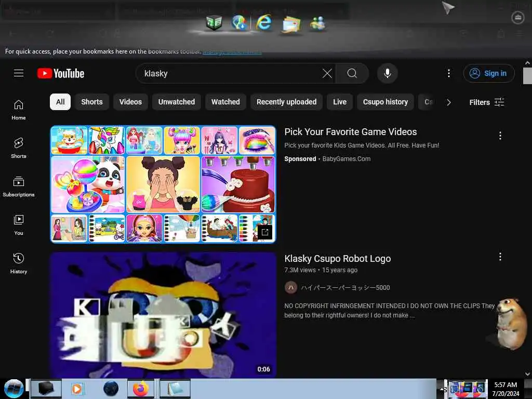
Task: Open the YouTube guide hamburger menu
Action: 19,73
